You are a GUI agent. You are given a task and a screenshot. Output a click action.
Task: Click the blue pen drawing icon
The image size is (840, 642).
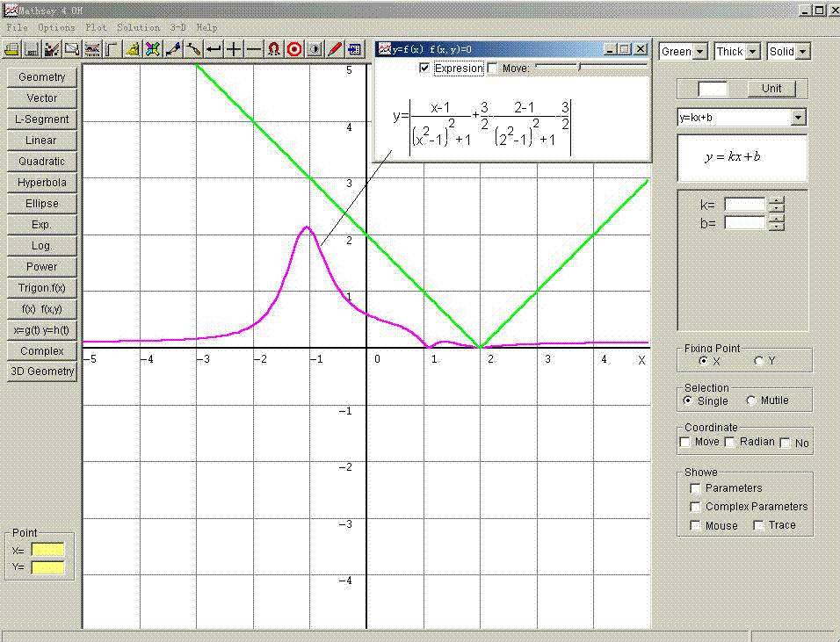pyautogui.click(x=172, y=49)
